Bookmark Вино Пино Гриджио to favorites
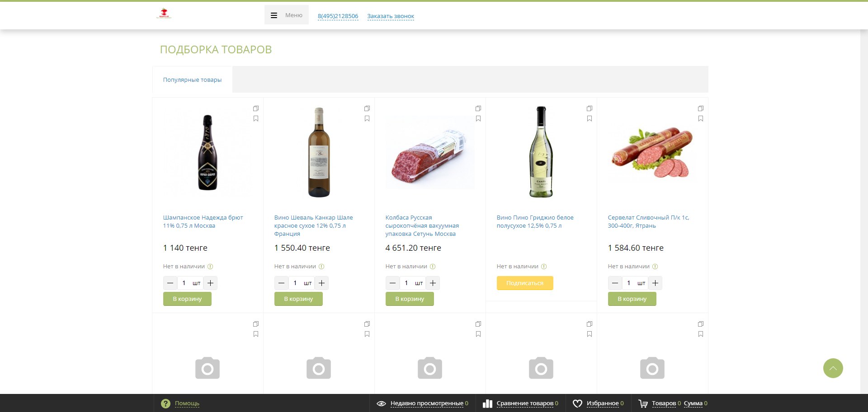Image resolution: width=868 pixels, height=412 pixels. pyautogui.click(x=590, y=119)
